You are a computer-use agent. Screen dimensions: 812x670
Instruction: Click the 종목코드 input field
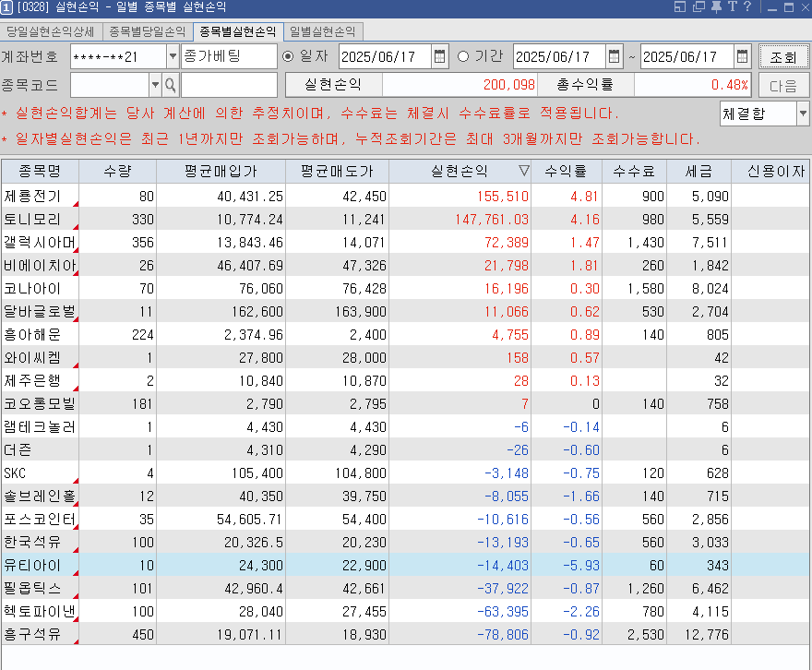tap(109, 86)
